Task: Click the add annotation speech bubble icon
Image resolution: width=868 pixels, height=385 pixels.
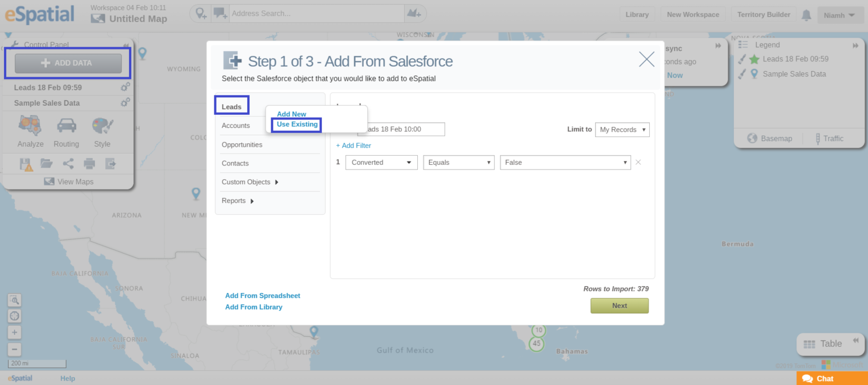Action: coord(220,14)
